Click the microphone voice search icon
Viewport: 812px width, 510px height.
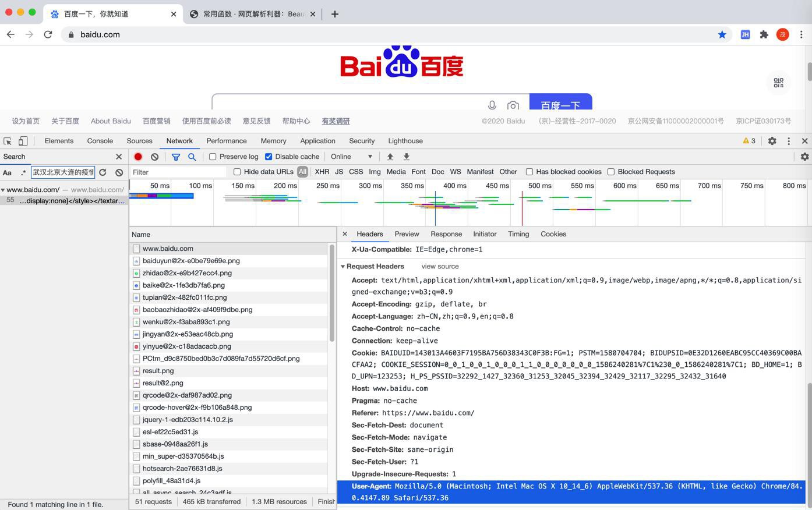492,105
